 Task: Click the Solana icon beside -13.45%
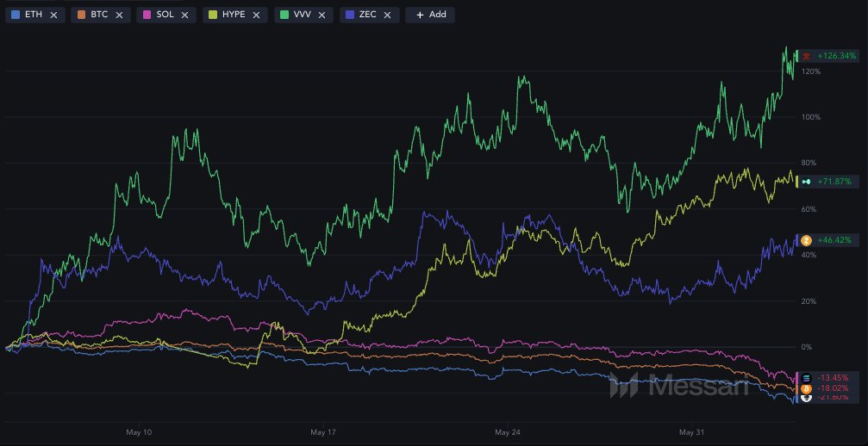806,378
